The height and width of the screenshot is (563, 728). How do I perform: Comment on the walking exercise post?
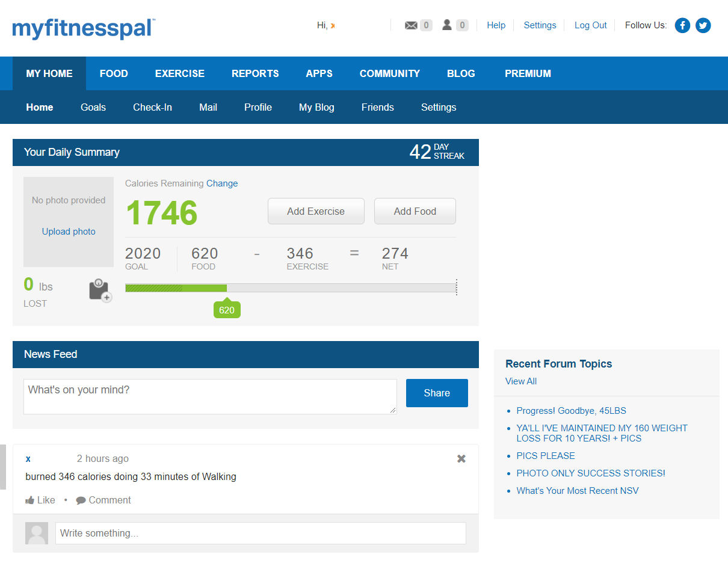click(103, 500)
